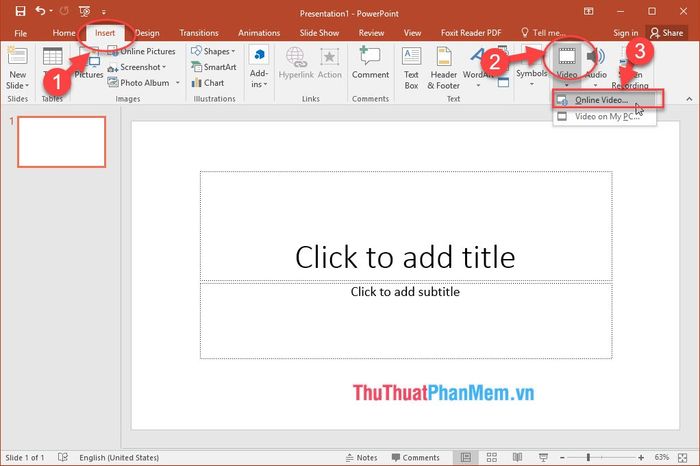
Task: Expand the Photo Album dropdown arrow
Action: click(178, 83)
